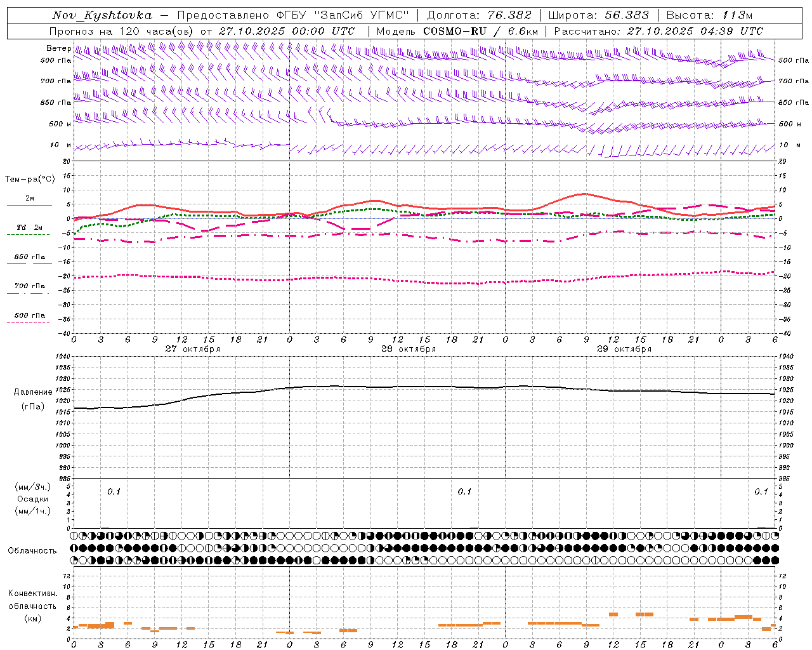Click the Ветер wind section label
The height and width of the screenshot is (650, 812).
click(58, 48)
